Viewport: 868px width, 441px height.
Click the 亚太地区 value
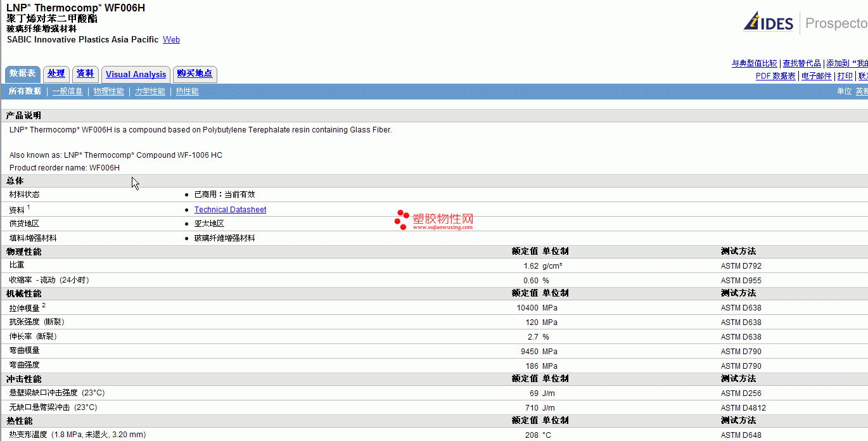210,224
